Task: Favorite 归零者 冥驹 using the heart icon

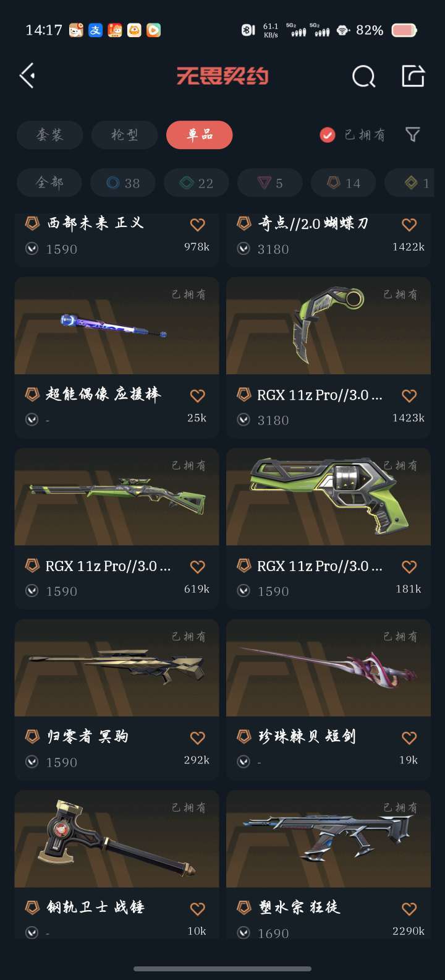Action: click(x=197, y=737)
